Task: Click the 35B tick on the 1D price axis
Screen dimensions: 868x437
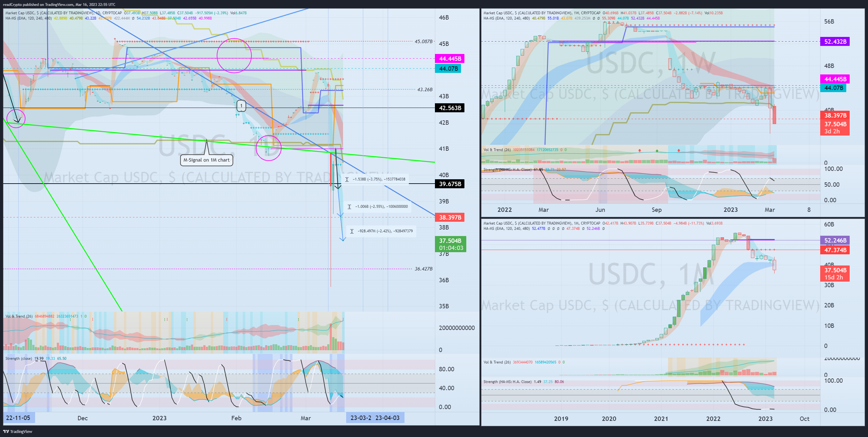Action: pyautogui.click(x=444, y=306)
